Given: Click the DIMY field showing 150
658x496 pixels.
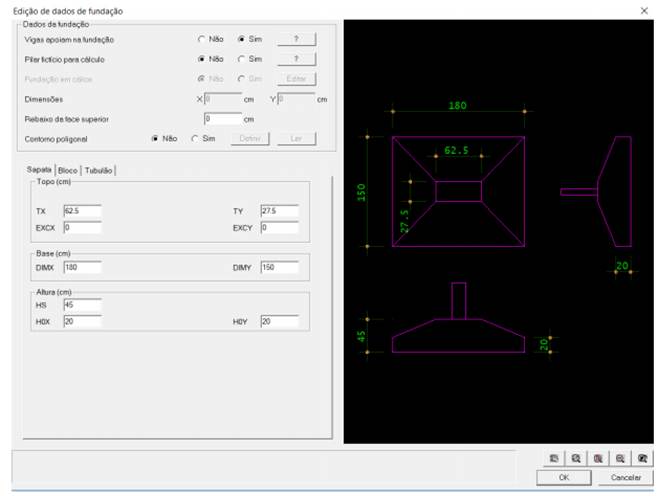Looking at the screenshot, I should click(279, 267).
